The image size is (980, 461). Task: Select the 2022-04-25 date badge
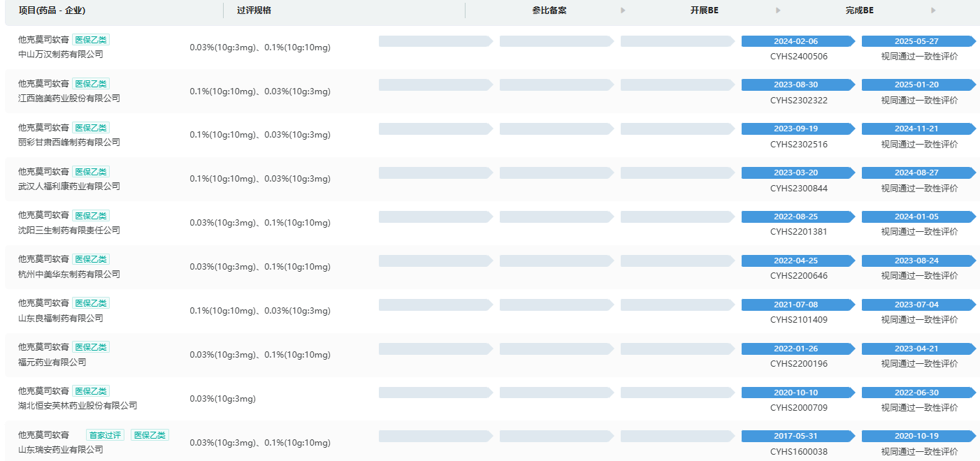coord(798,261)
